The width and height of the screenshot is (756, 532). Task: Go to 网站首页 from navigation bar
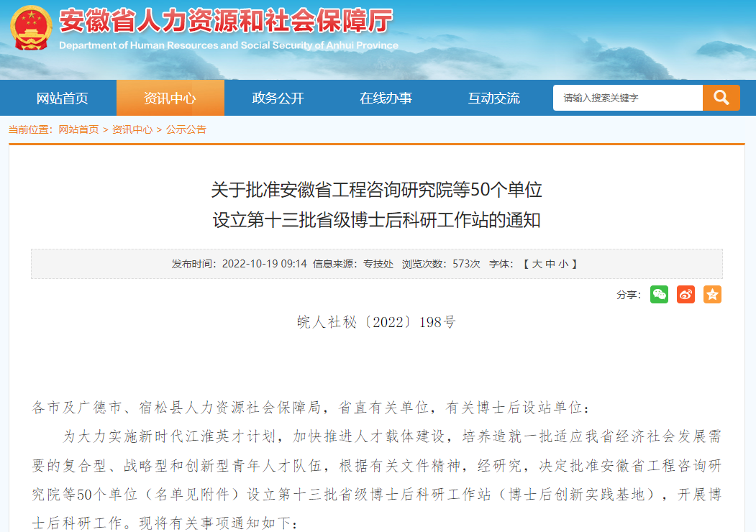point(62,98)
